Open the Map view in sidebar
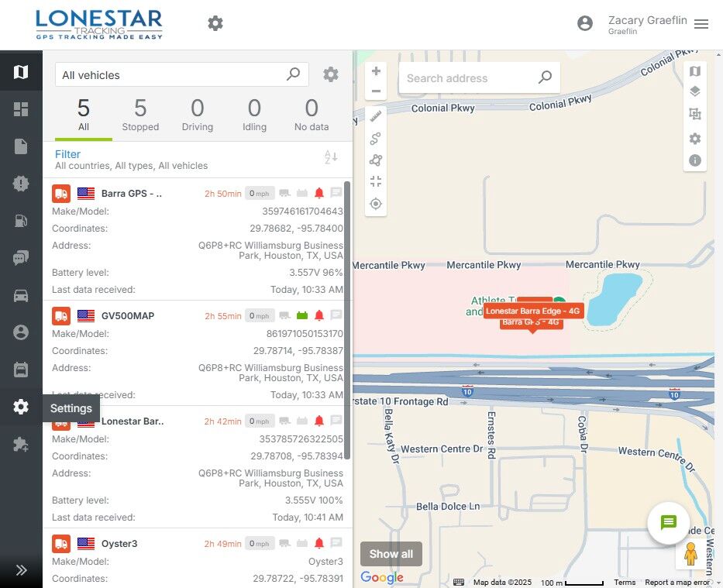Screen dimensions: 723x588 pos(21,71)
